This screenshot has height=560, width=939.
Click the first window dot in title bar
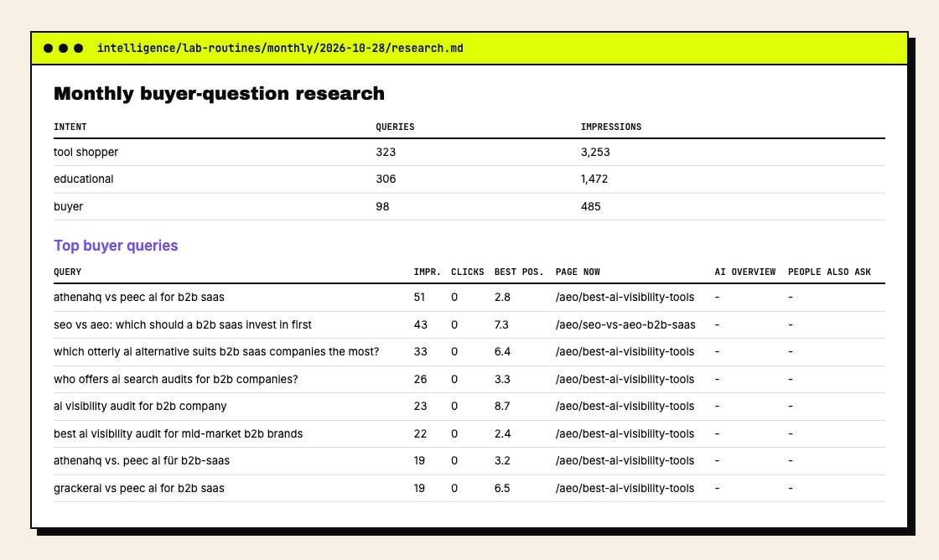49,48
